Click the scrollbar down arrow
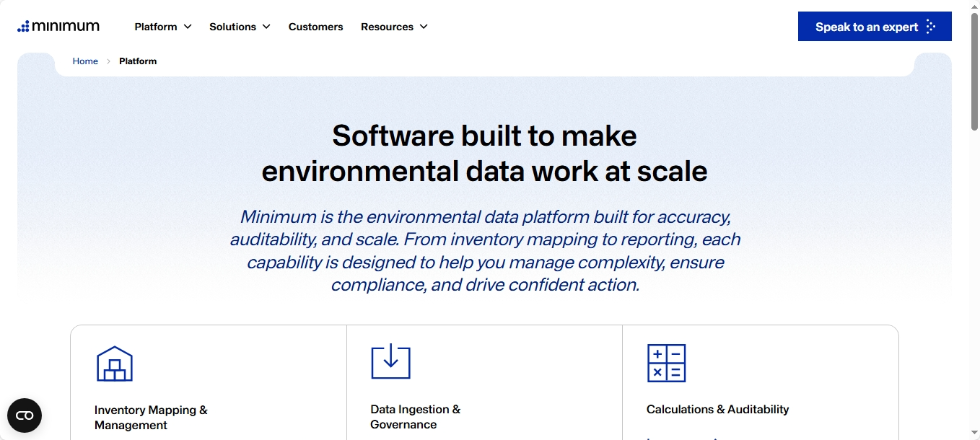 tap(974, 434)
